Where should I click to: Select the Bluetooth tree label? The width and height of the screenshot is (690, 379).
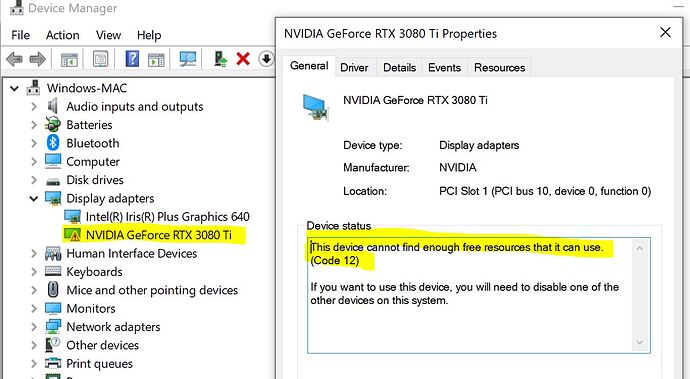point(93,143)
